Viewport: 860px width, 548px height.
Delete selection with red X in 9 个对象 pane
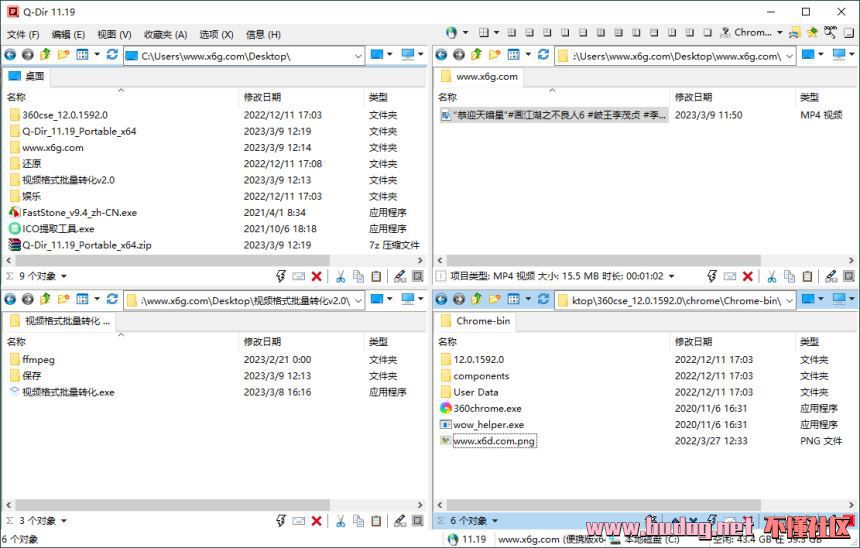pos(316,276)
